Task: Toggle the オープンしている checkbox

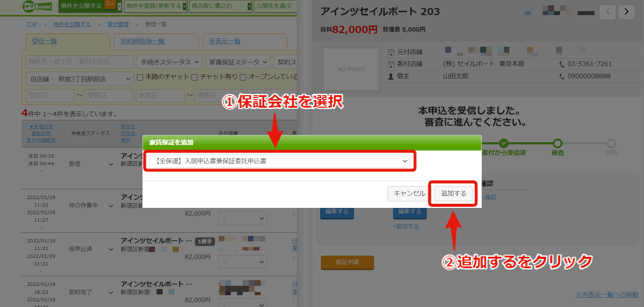Action: [243, 77]
